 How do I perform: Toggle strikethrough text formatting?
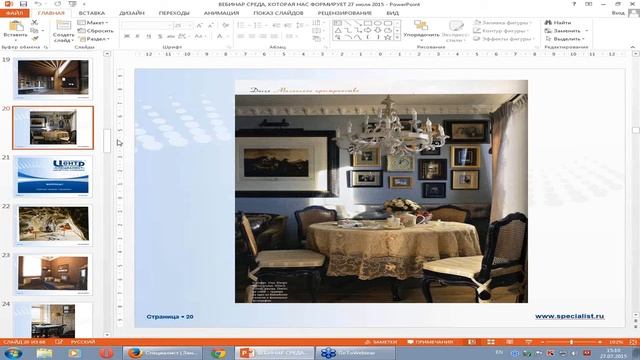point(171,36)
